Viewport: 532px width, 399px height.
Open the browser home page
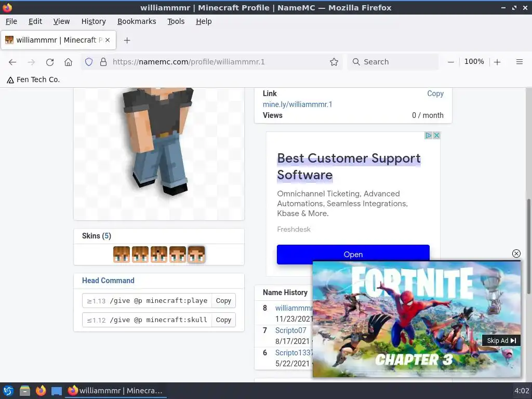(x=68, y=62)
